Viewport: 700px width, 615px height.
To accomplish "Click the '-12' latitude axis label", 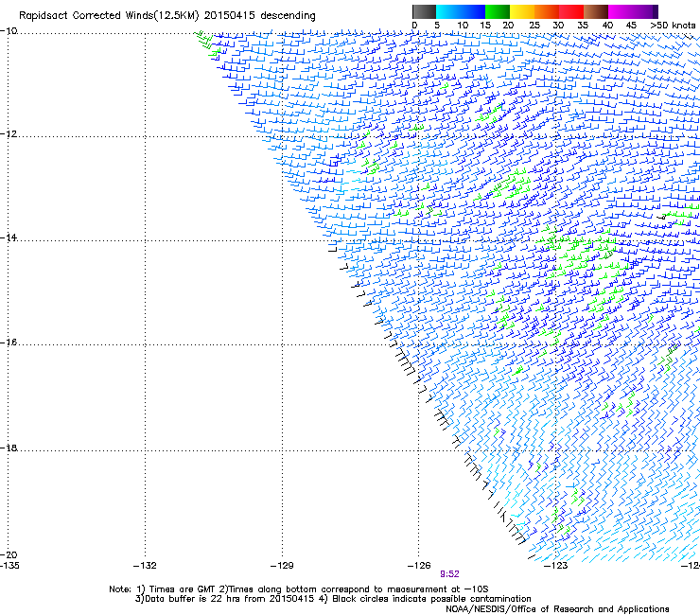I will pos(9,134).
